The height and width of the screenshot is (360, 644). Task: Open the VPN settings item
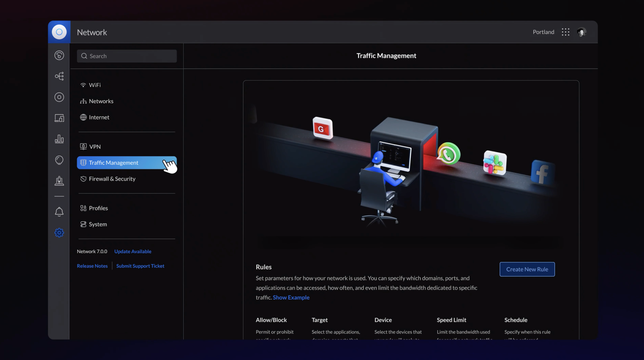pyautogui.click(x=95, y=147)
